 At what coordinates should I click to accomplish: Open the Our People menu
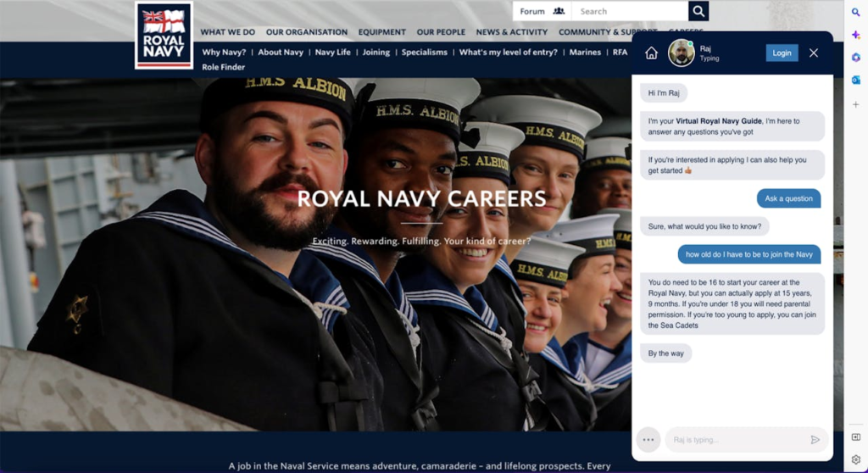click(x=441, y=32)
